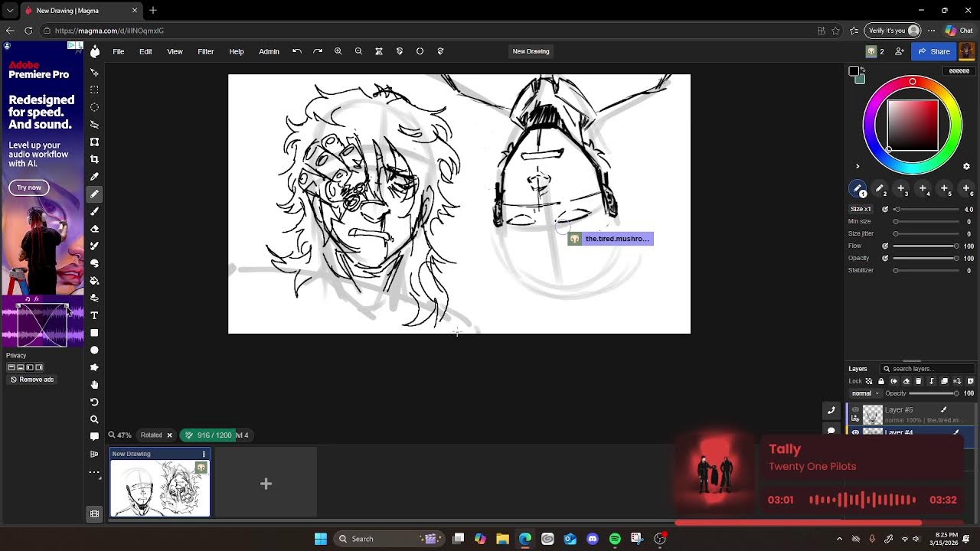Select the eyedropper tool
The height and width of the screenshot is (551, 980).
coord(94,177)
